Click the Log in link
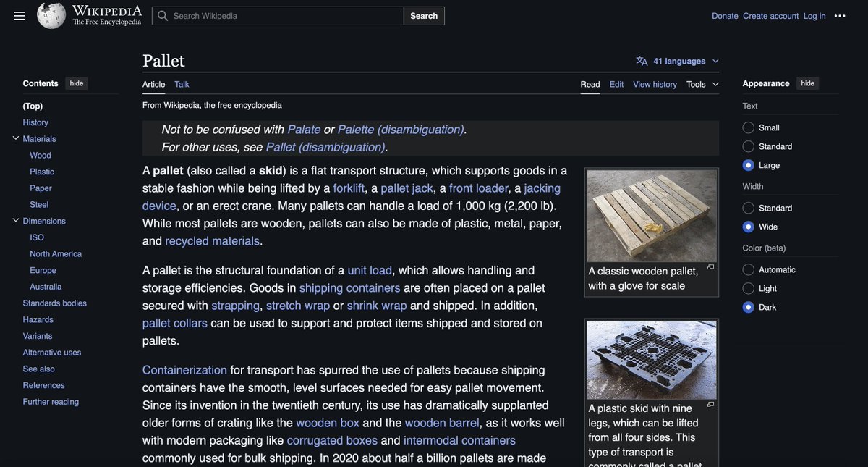Image resolution: width=868 pixels, height=467 pixels. (x=814, y=16)
